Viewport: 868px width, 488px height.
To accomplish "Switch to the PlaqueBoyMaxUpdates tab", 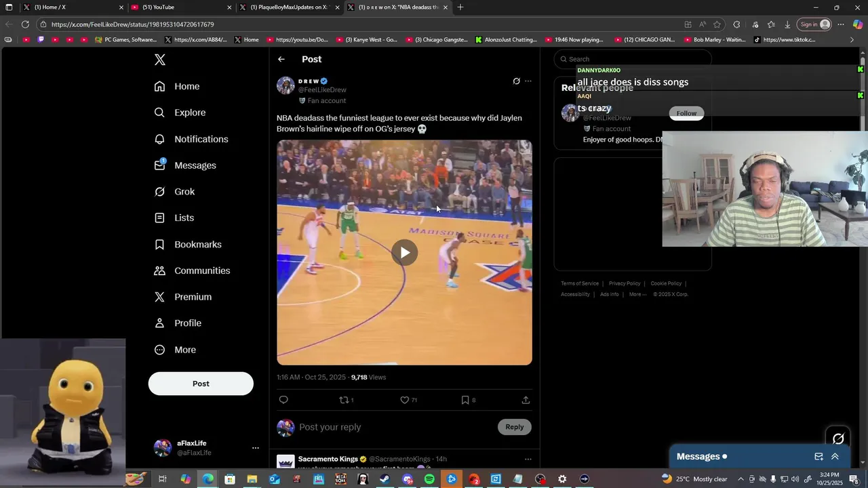I will (290, 7).
